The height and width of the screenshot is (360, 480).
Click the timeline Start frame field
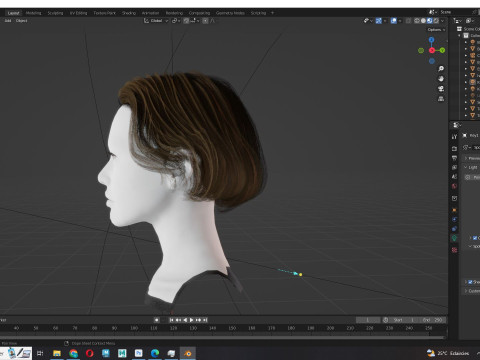(404, 320)
